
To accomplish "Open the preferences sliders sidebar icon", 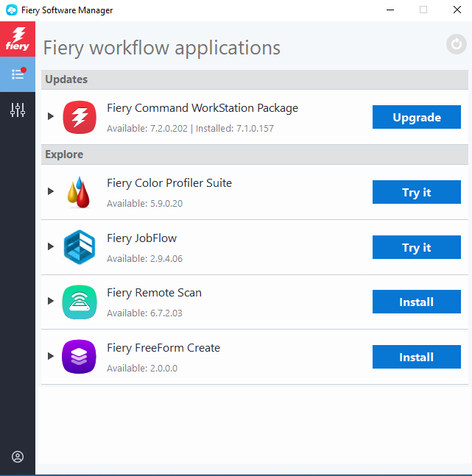I will 18,110.
